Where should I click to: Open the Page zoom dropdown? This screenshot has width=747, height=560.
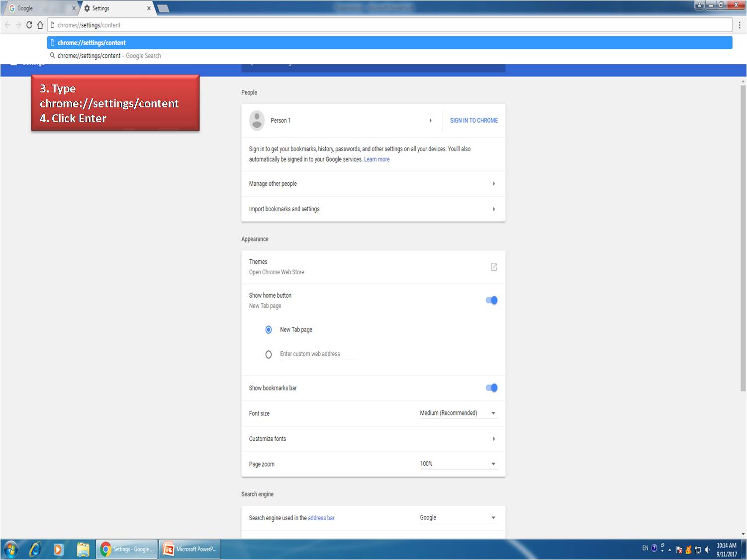coord(458,464)
